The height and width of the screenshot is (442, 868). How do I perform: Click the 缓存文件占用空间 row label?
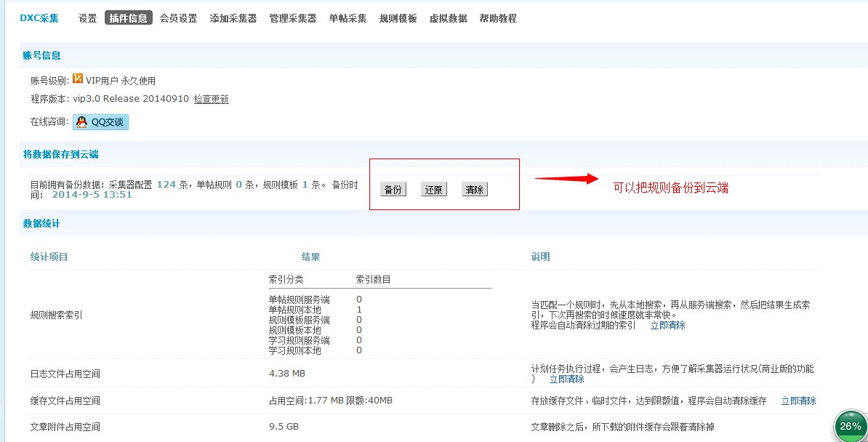(x=65, y=401)
